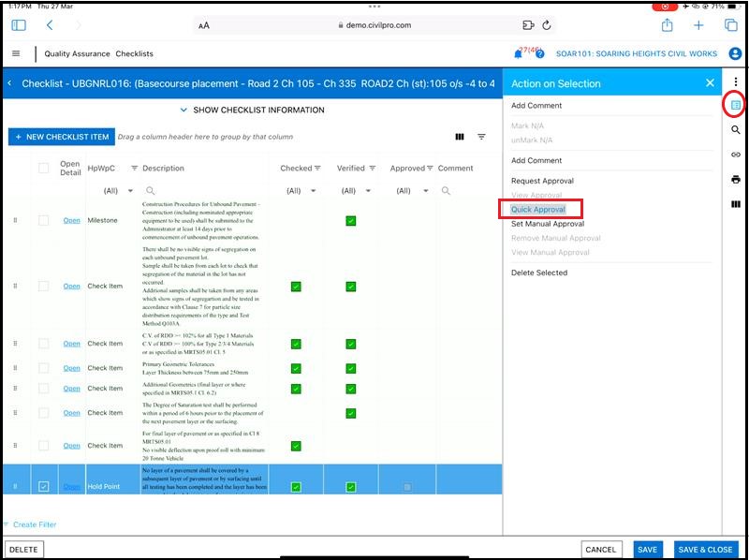Open the column chooser icon above grid

[x=460, y=137]
